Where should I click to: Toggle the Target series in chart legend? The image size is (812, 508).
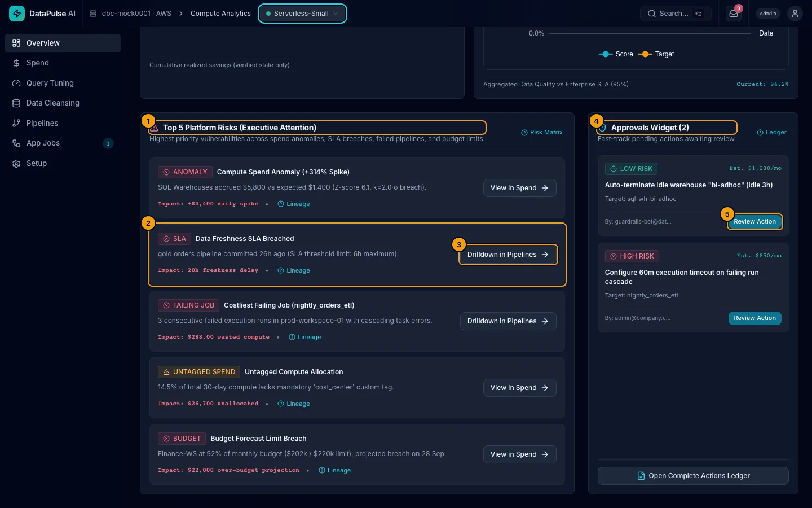[x=656, y=54]
